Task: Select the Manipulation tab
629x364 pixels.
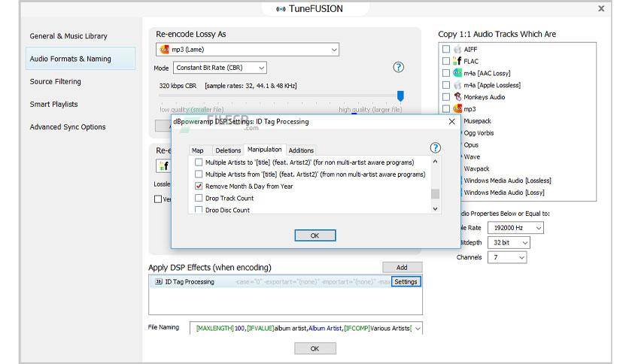Action: pos(264,150)
